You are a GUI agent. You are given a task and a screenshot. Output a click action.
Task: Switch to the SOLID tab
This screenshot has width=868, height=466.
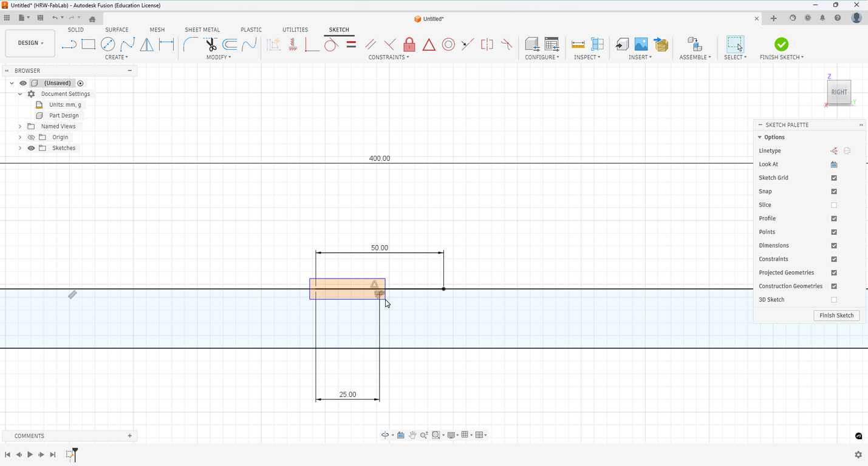76,29
